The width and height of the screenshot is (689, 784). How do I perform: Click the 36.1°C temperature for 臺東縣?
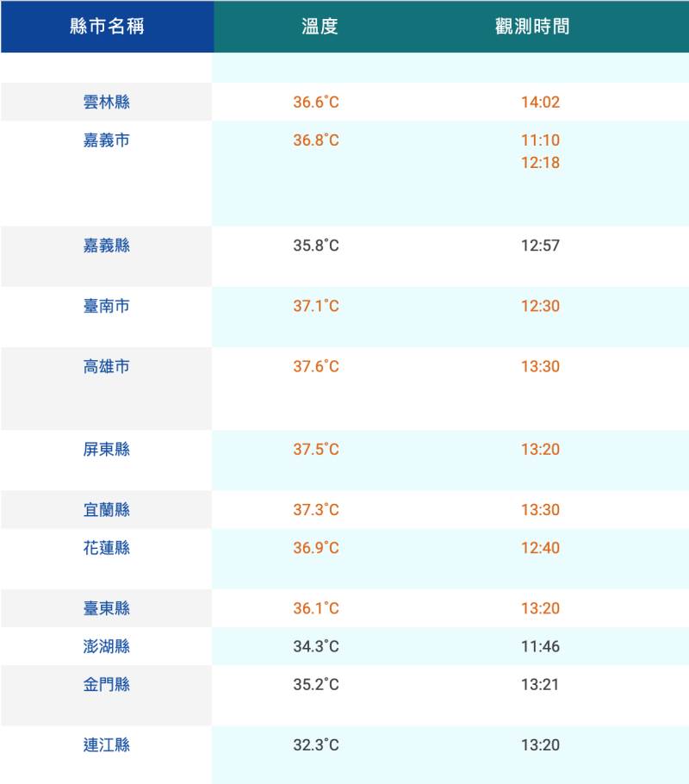click(x=316, y=608)
